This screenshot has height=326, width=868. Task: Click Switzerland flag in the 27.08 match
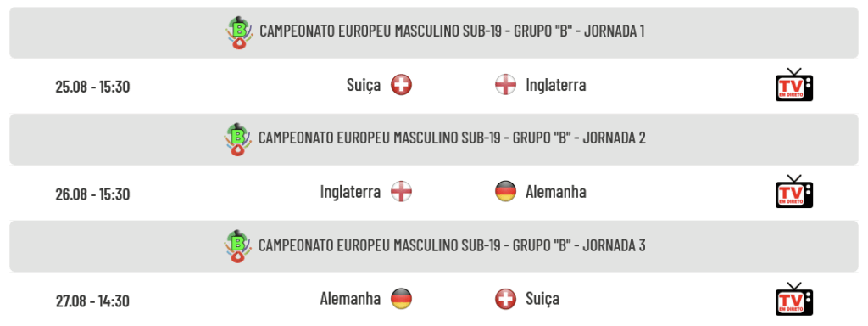click(505, 299)
